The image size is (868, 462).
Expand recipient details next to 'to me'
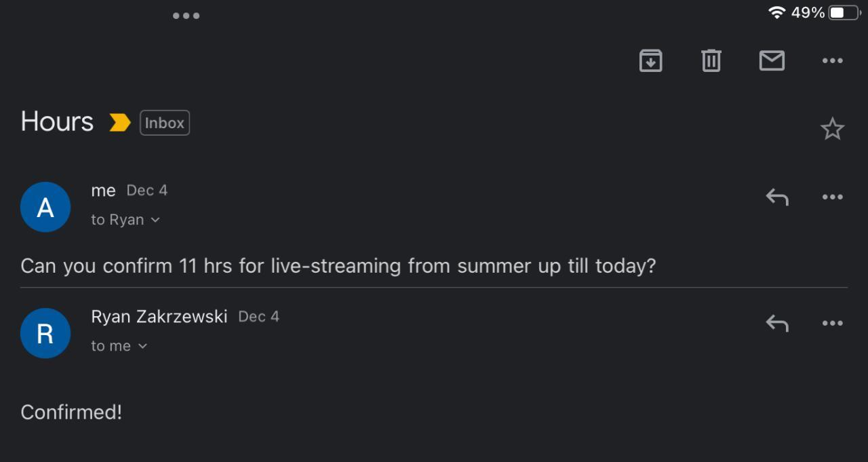(142, 346)
